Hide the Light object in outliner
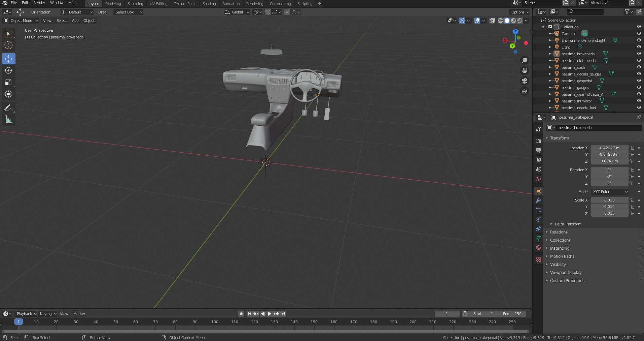The width and height of the screenshot is (644, 341). click(x=639, y=47)
